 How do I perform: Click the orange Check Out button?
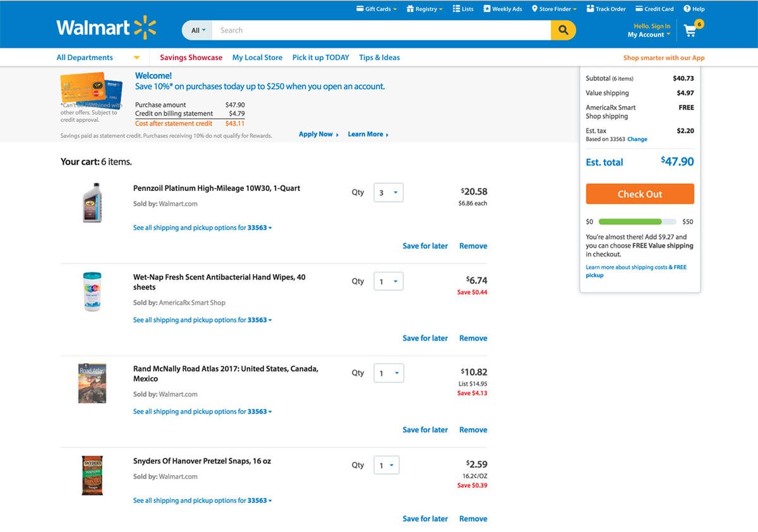point(640,194)
